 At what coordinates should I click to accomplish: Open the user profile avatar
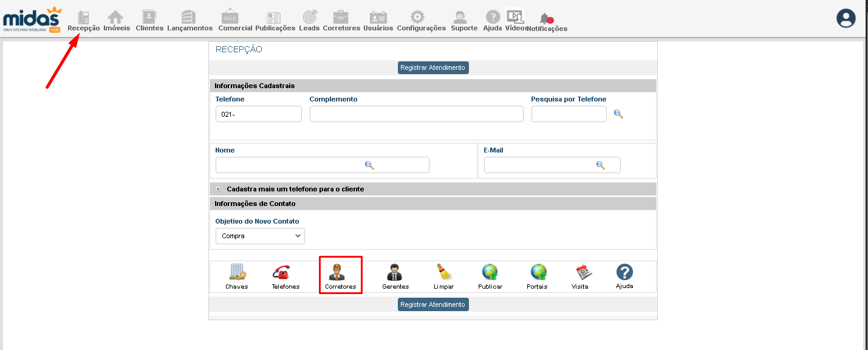[846, 18]
